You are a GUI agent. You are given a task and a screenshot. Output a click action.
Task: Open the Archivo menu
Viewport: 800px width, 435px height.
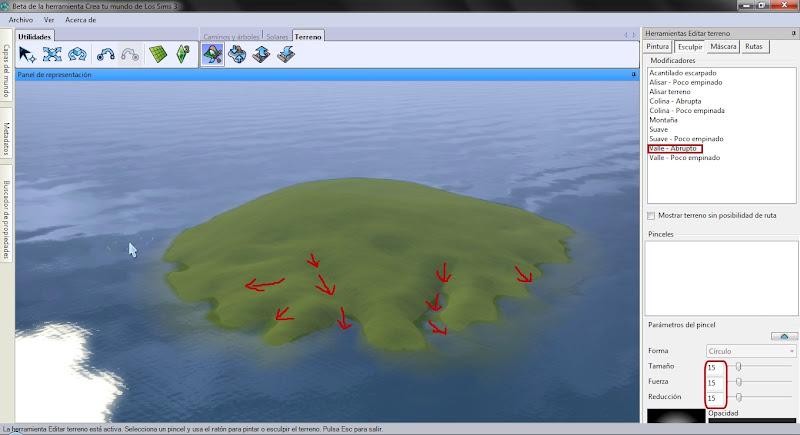click(x=20, y=20)
